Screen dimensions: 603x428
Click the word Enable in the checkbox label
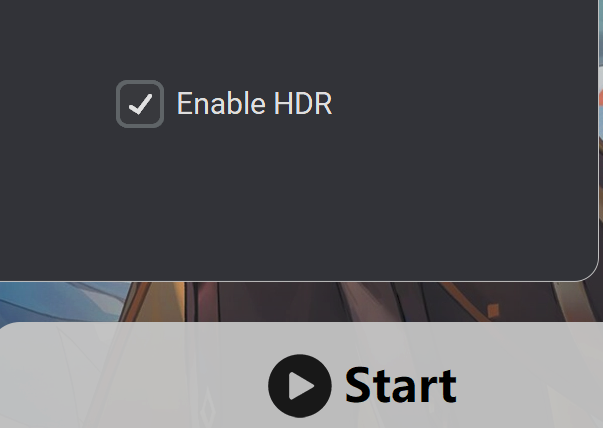221,103
